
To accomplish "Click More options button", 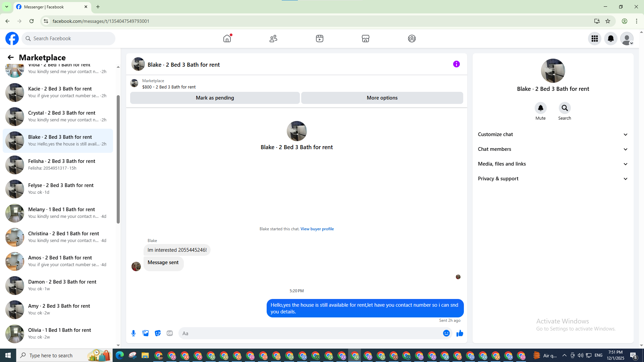I will [382, 98].
